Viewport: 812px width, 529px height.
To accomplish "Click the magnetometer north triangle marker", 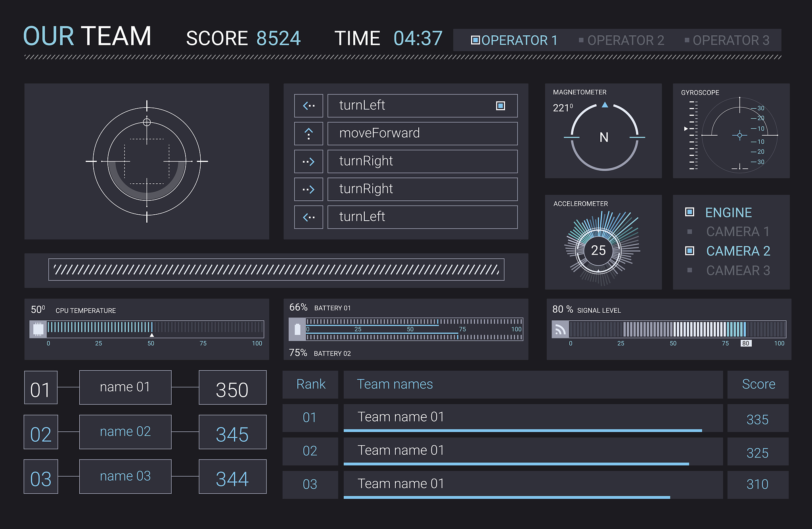I will pos(605,105).
